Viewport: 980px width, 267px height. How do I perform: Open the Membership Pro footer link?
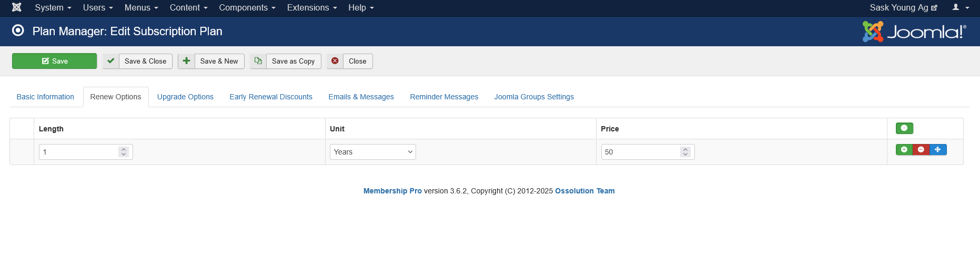[x=392, y=191]
